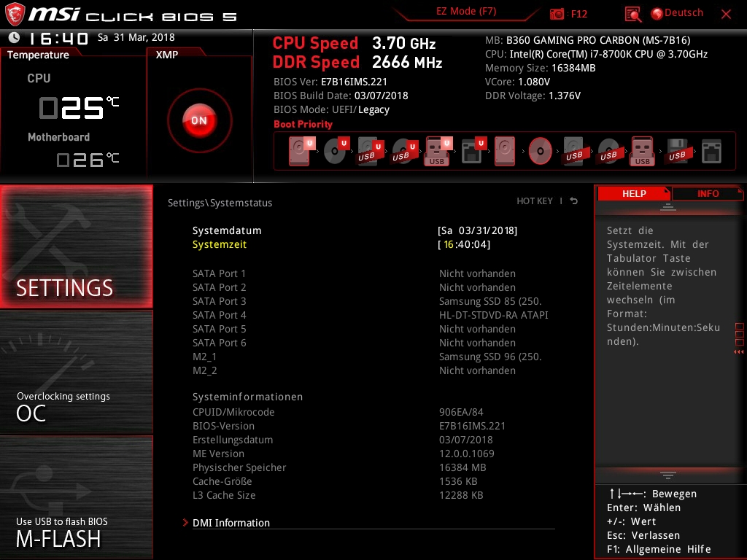Click the SATA Port 5 label

click(x=219, y=329)
